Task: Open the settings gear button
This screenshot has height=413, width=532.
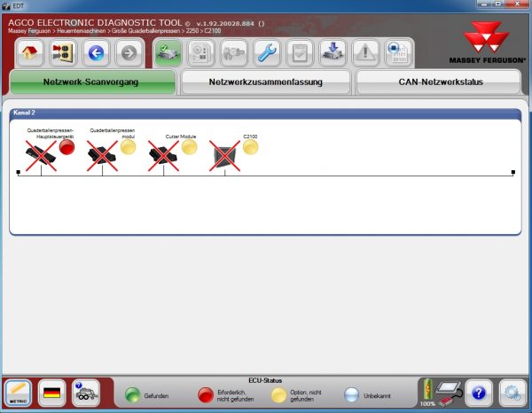Action: tap(512, 394)
